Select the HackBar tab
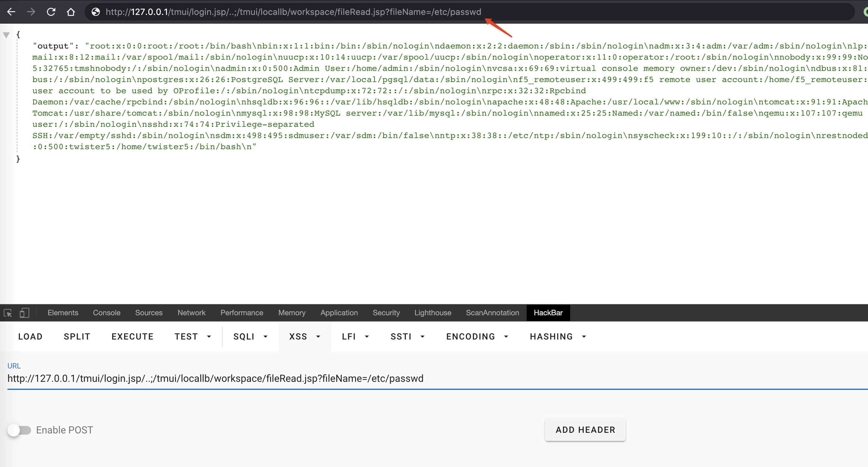This screenshot has width=868, height=467. (548, 313)
